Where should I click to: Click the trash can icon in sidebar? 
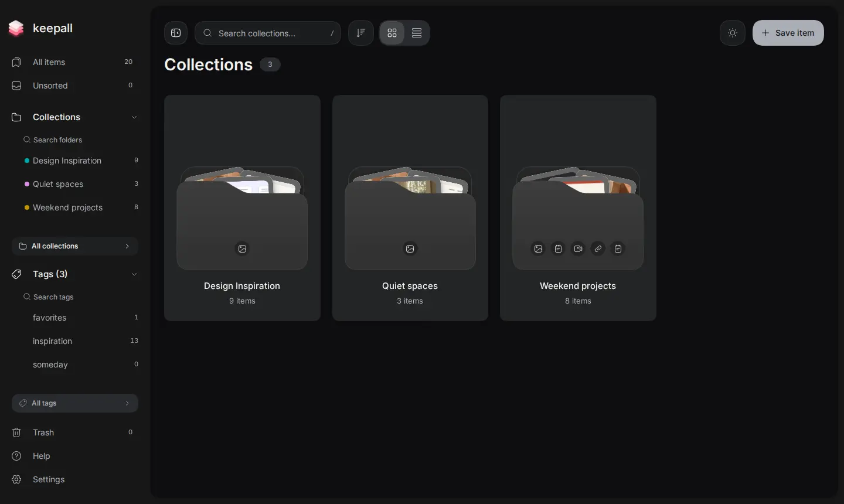(x=16, y=433)
